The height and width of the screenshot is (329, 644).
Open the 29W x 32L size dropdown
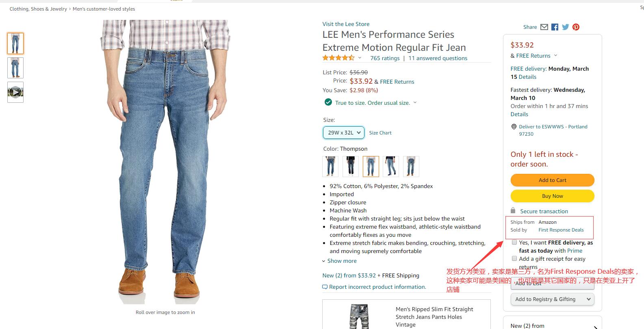344,133
